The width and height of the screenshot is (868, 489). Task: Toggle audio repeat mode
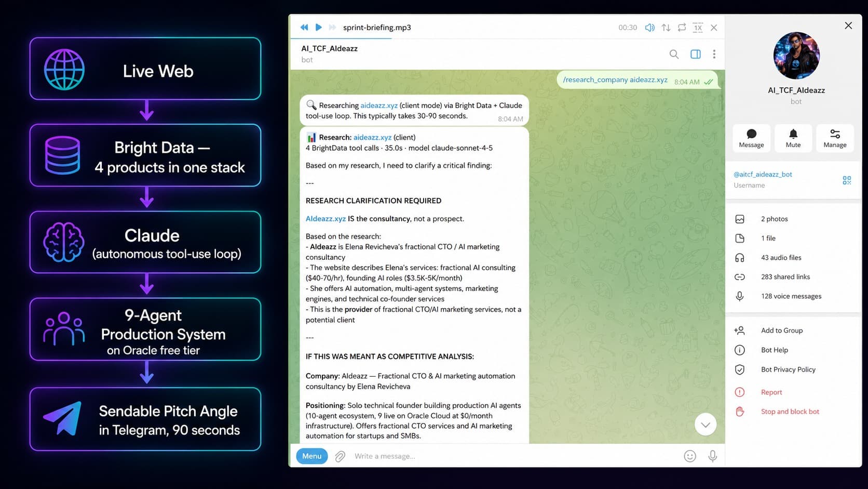click(682, 27)
